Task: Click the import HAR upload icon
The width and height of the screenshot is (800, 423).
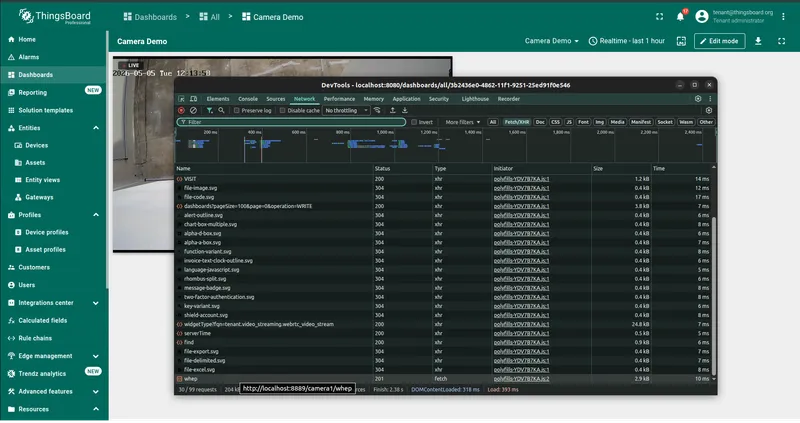Action: [x=392, y=110]
